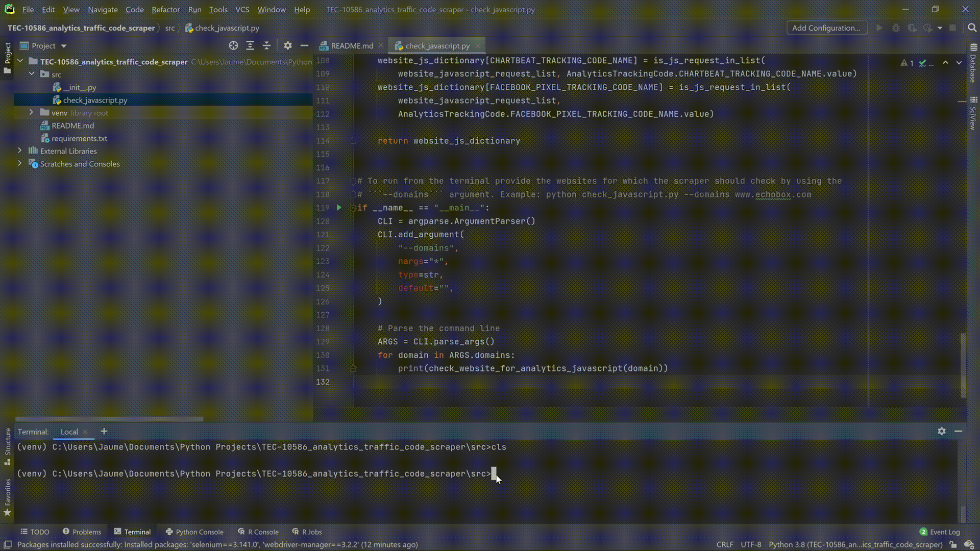Toggle the Project side panel button
Screen dimensions: 980x551
[x=7, y=58]
